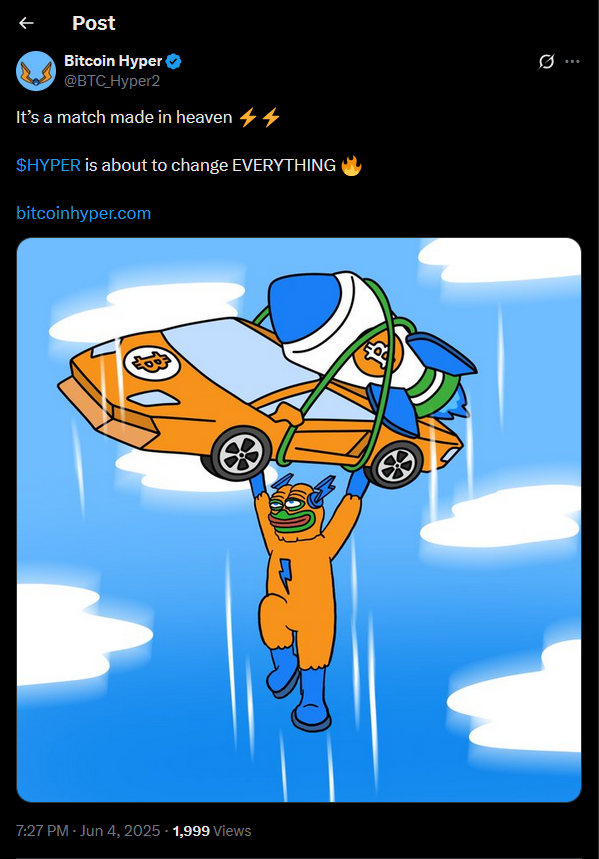Open the @BTC_Hyper2 handle
Viewport: 599px width, 859px height.
tap(112, 81)
